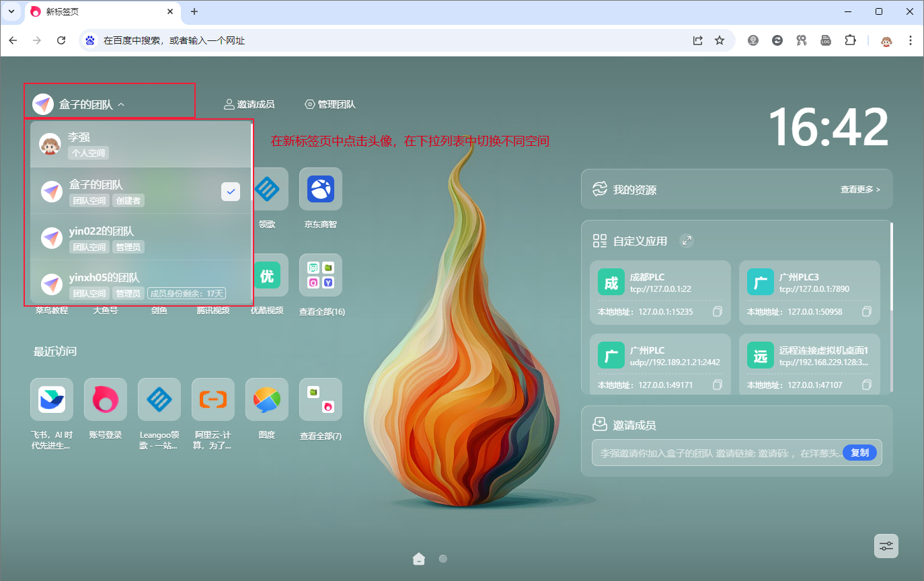Open a new browser tab
924x581 pixels.
click(194, 11)
